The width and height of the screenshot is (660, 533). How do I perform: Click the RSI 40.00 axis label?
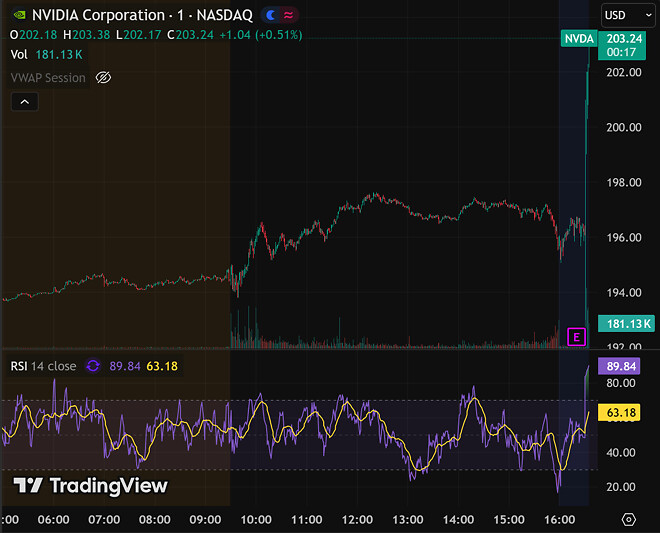pyautogui.click(x=621, y=453)
